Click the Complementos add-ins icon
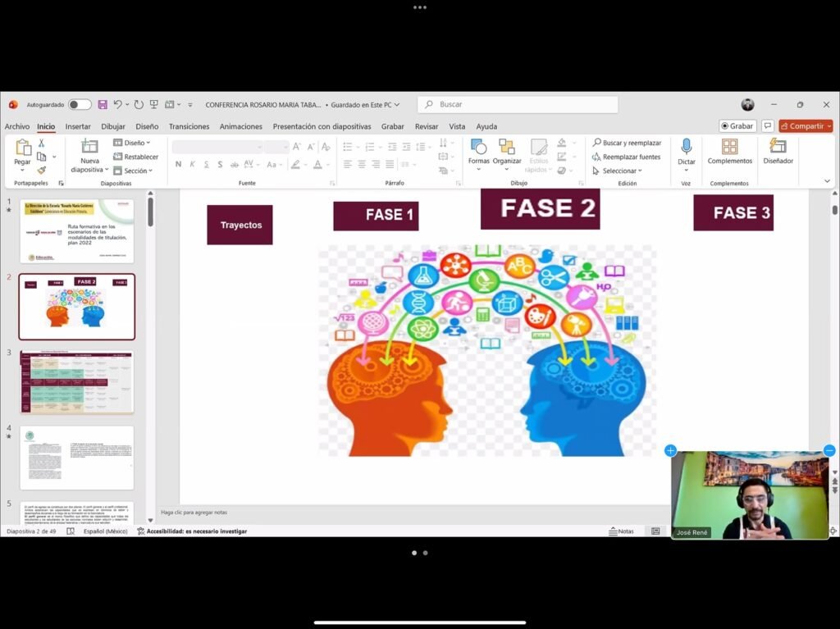This screenshot has height=629, width=840. (729, 148)
